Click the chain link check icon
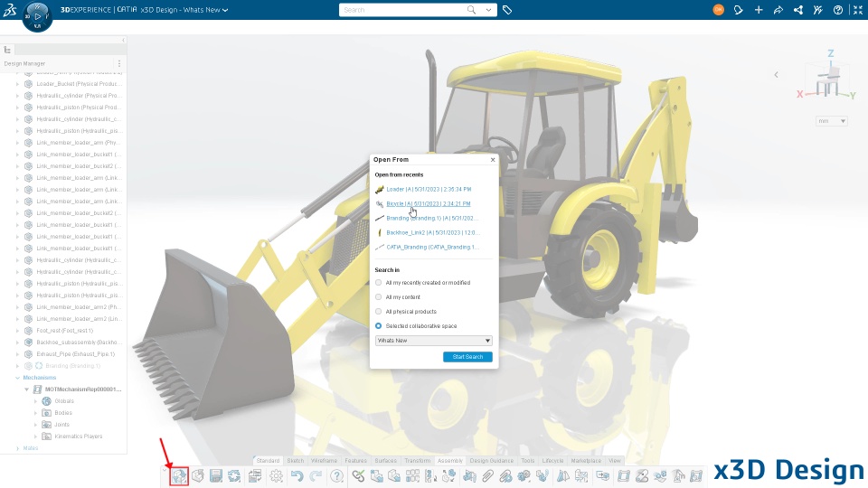This screenshot has width=868, height=488. pos(358,476)
